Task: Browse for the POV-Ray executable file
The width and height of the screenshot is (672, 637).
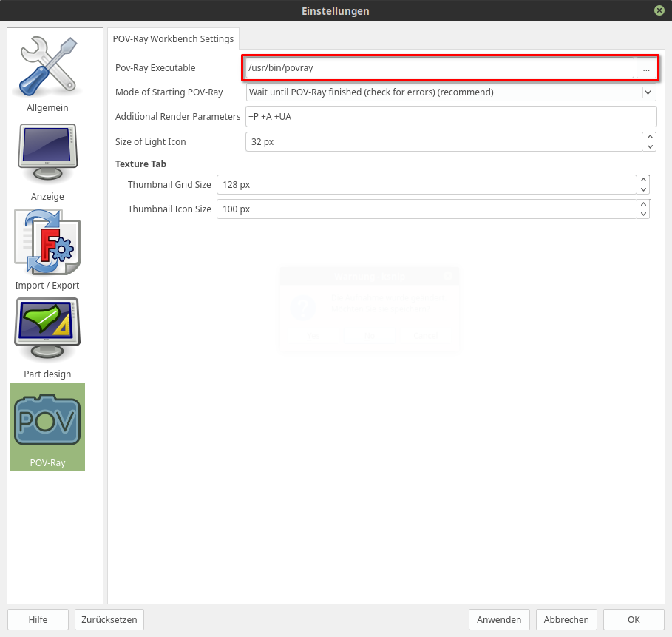Action: coord(646,68)
